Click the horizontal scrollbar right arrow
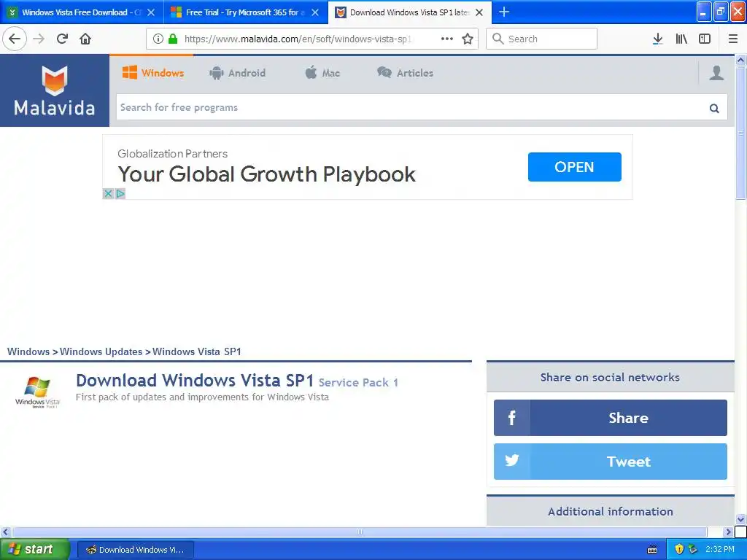 coord(727,532)
